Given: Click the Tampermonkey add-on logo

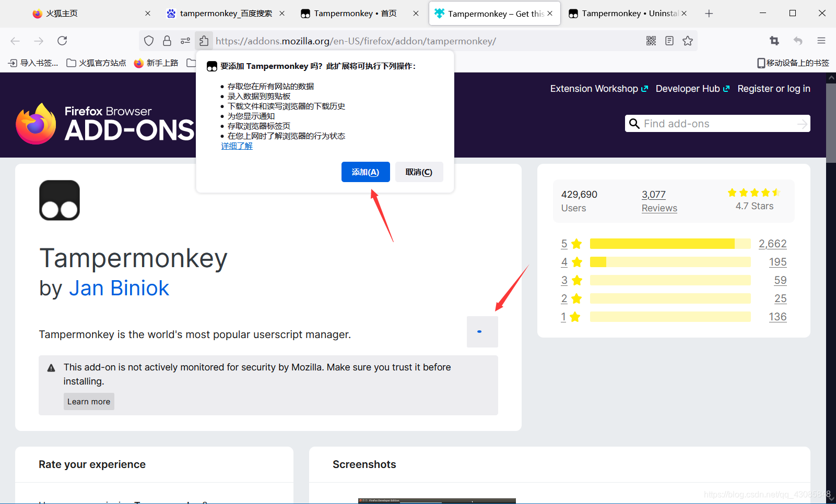Looking at the screenshot, I should coord(60,200).
